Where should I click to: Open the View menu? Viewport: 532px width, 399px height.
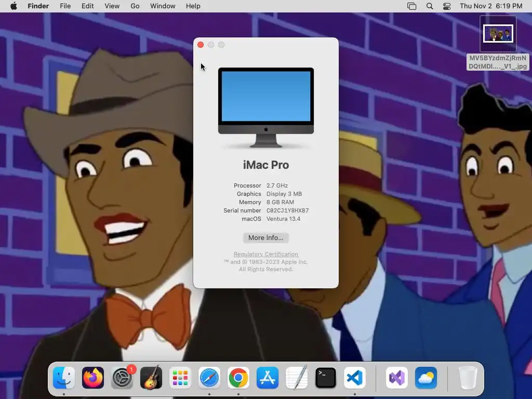pyautogui.click(x=112, y=6)
